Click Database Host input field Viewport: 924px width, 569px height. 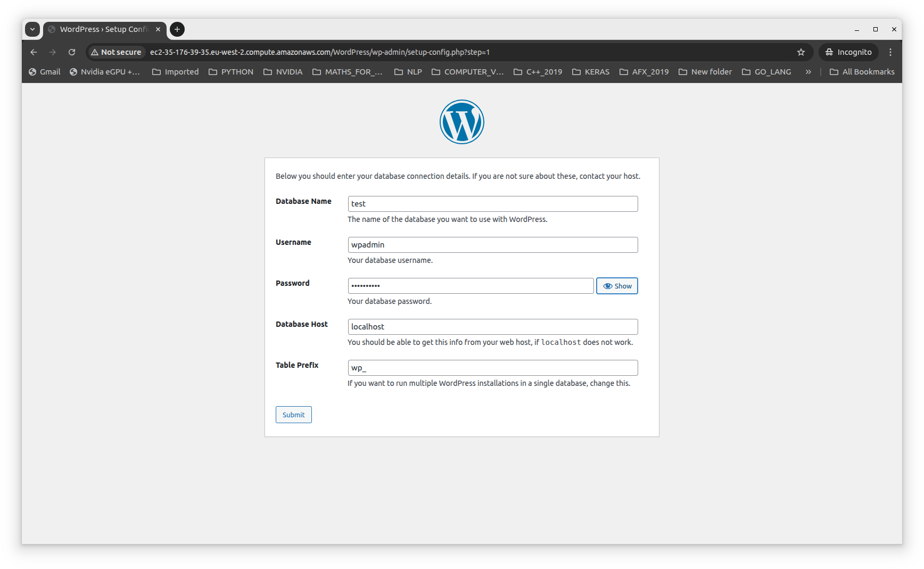[493, 327]
